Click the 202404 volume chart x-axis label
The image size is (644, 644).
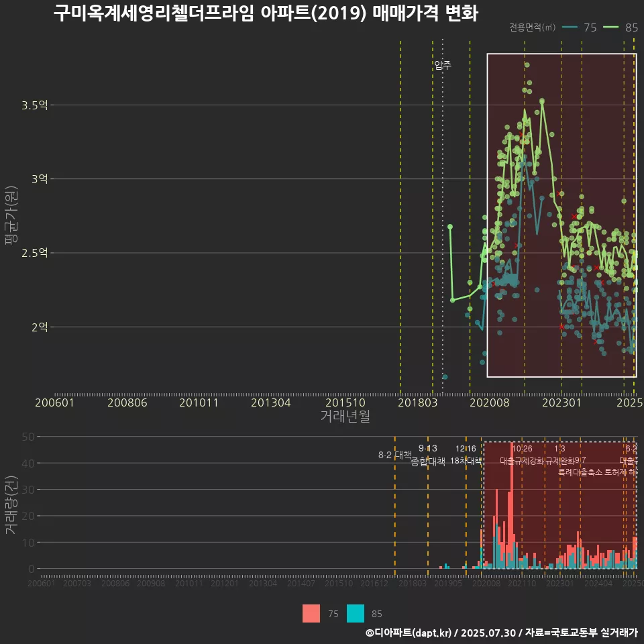(598, 583)
